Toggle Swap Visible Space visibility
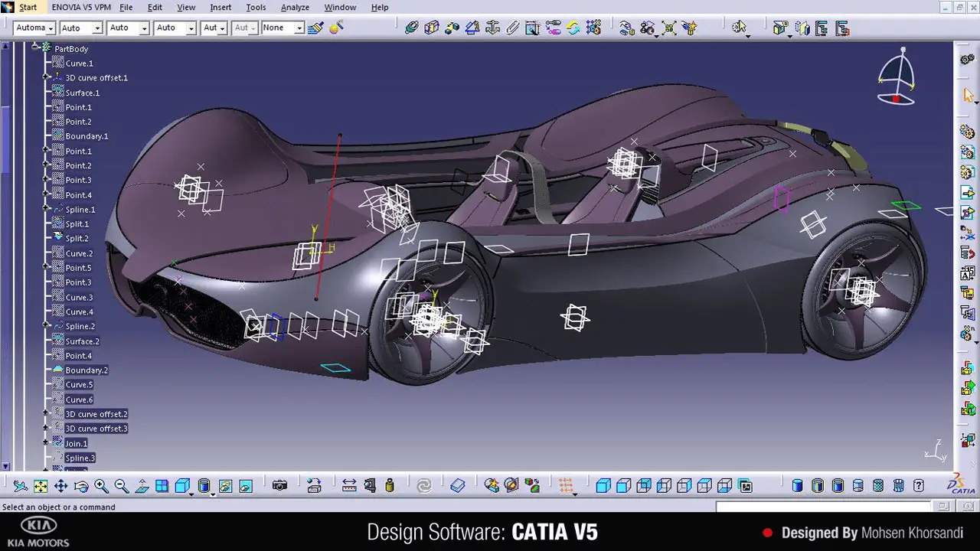This screenshot has height=551, width=980. point(245,485)
